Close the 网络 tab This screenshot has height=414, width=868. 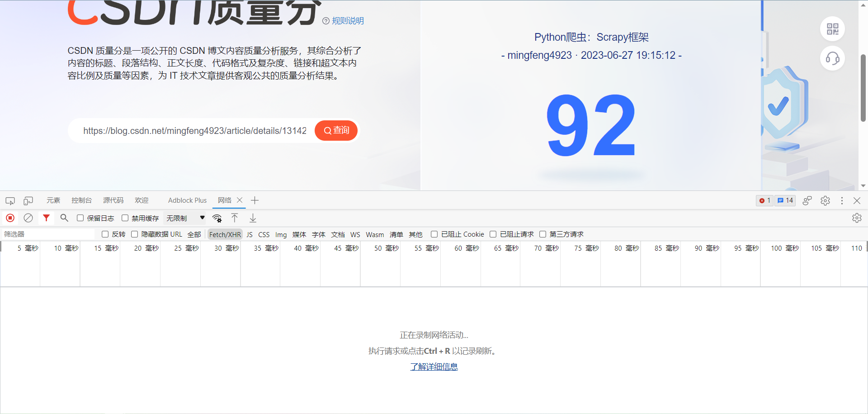pos(240,200)
